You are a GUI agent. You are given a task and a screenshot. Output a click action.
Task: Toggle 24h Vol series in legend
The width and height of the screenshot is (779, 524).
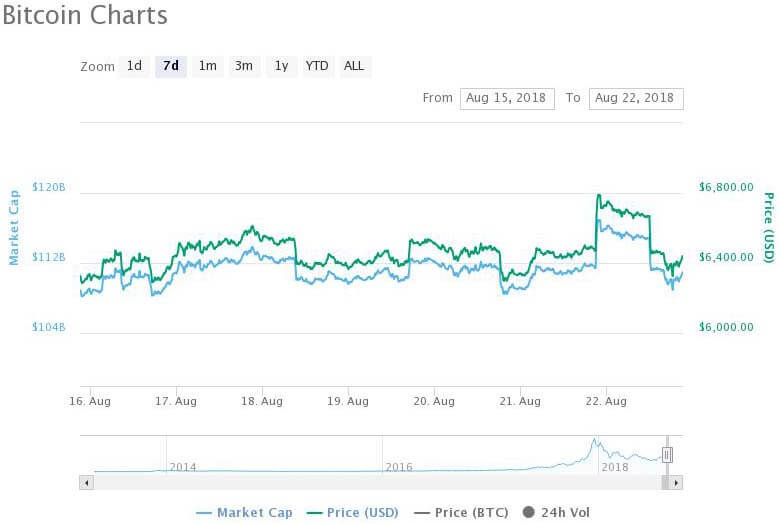[x=556, y=513]
